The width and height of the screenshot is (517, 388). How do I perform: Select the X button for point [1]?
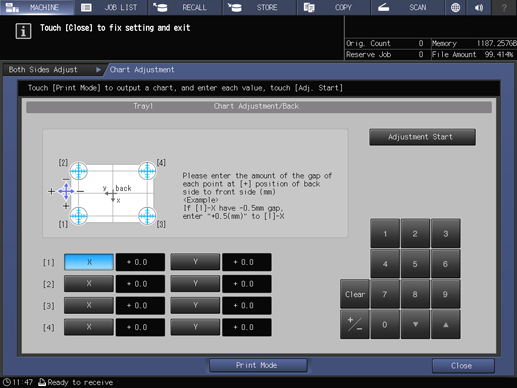pyautogui.click(x=89, y=262)
